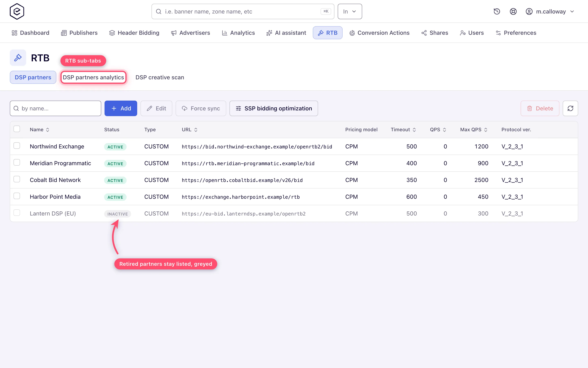Select the DSP partners sub-tab
This screenshot has height=368, width=588.
33,77
